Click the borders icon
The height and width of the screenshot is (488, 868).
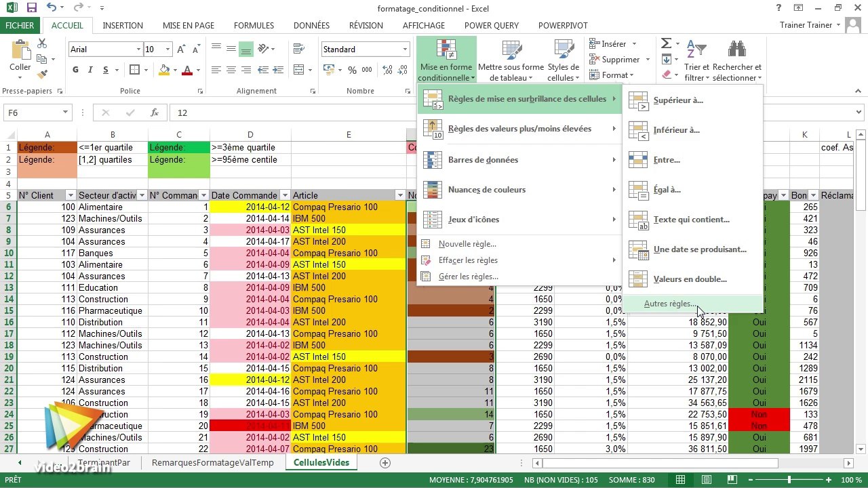(134, 70)
